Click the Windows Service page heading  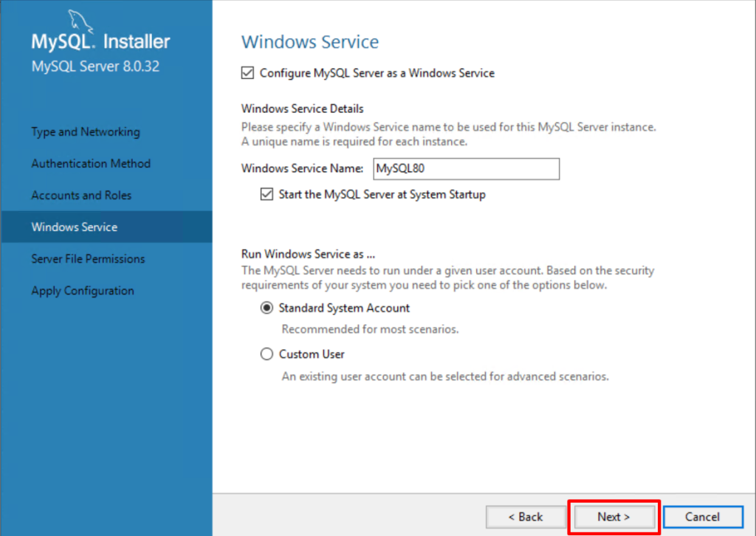pyautogui.click(x=310, y=42)
